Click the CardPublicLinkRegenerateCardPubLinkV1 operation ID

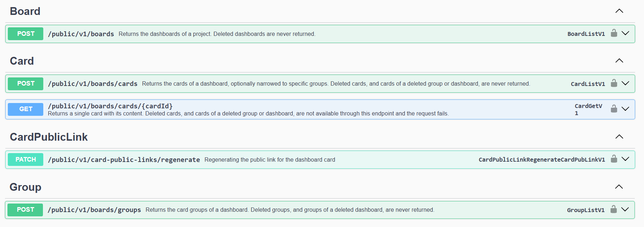(542, 160)
